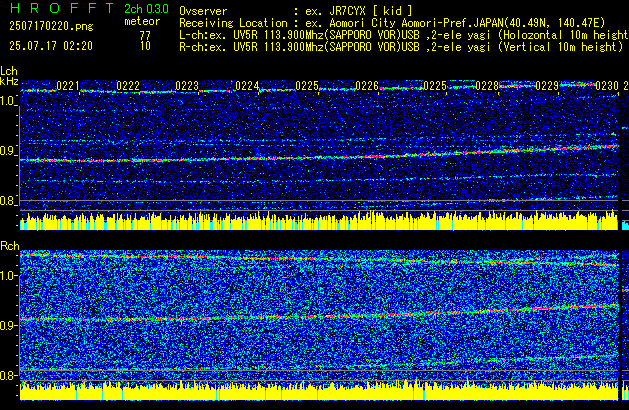Pick the 0223 time marker
The image size is (629, 410).
pyautogui.click(x=187, y=86)
